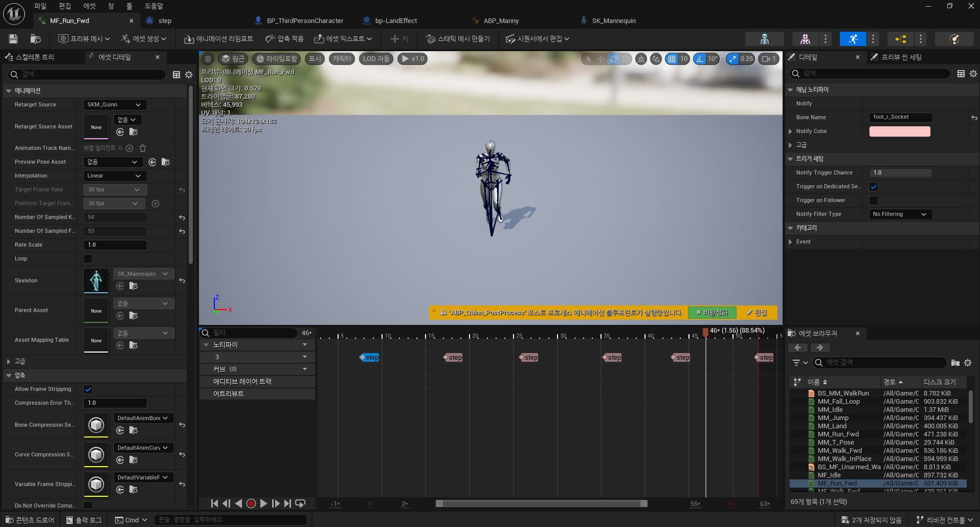This screenshot has width=980, height=527.
Task: Click Reimport Animation button
Action: tap(218, 39)
